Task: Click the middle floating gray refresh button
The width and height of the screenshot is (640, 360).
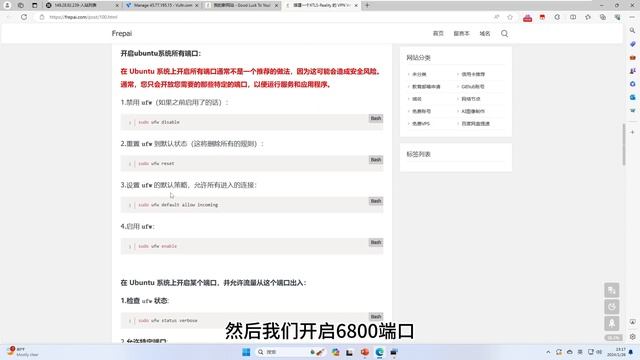Action: (x=611, y=307)
